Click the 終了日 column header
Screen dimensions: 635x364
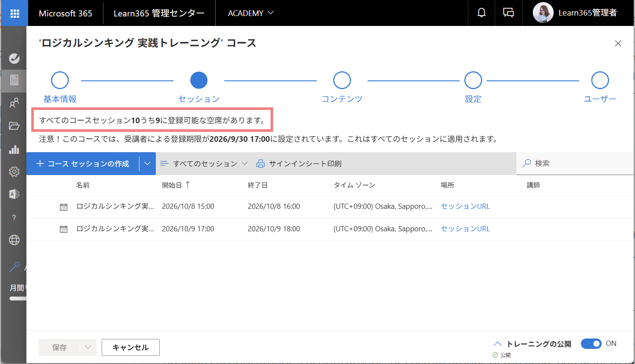pyautogui.click(x=258, y=185)
